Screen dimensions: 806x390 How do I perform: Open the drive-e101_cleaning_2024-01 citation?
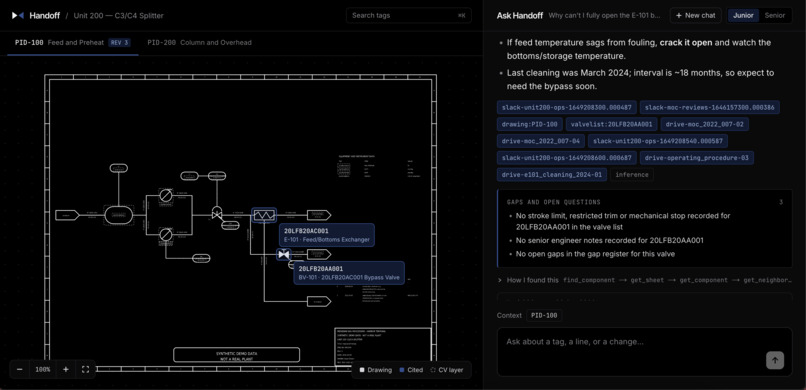pyautogui.click(x=552, y=175)
